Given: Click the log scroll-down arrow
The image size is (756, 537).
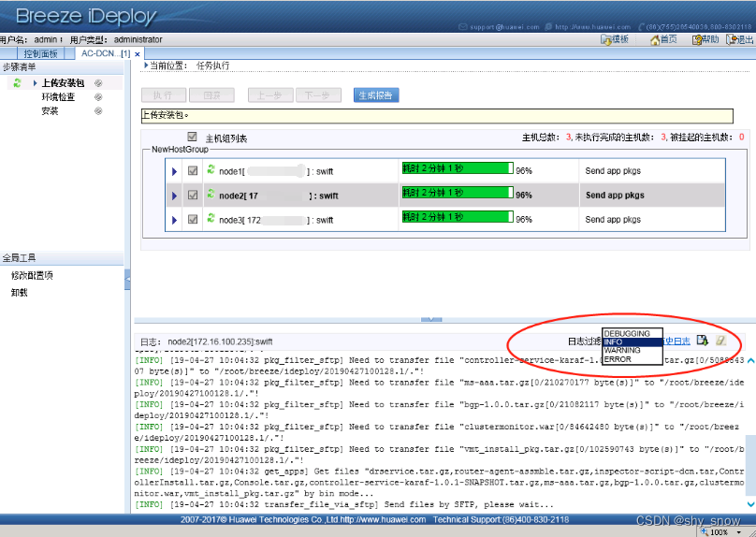Looking at the screenshot, I should 750,504.
